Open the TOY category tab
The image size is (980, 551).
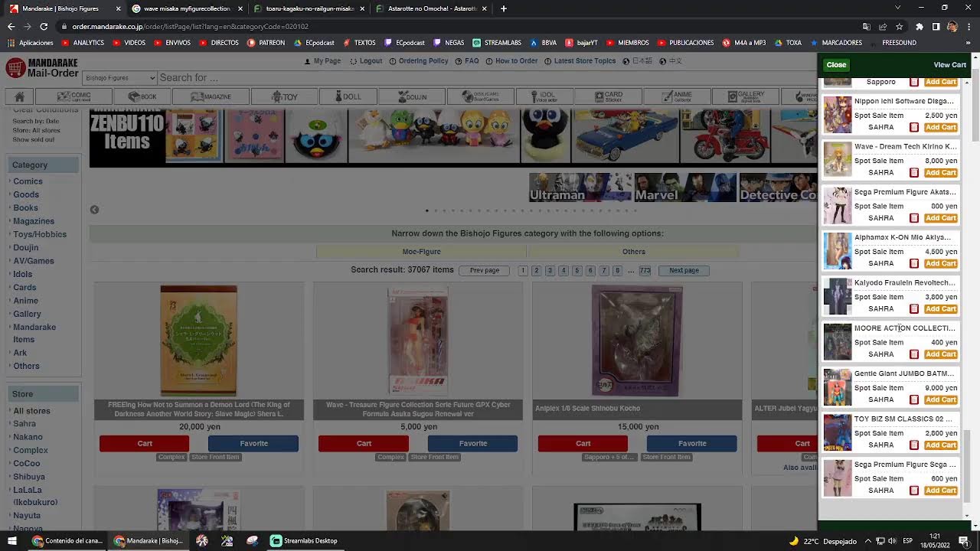pyautogui.click(x=285, y=96)
